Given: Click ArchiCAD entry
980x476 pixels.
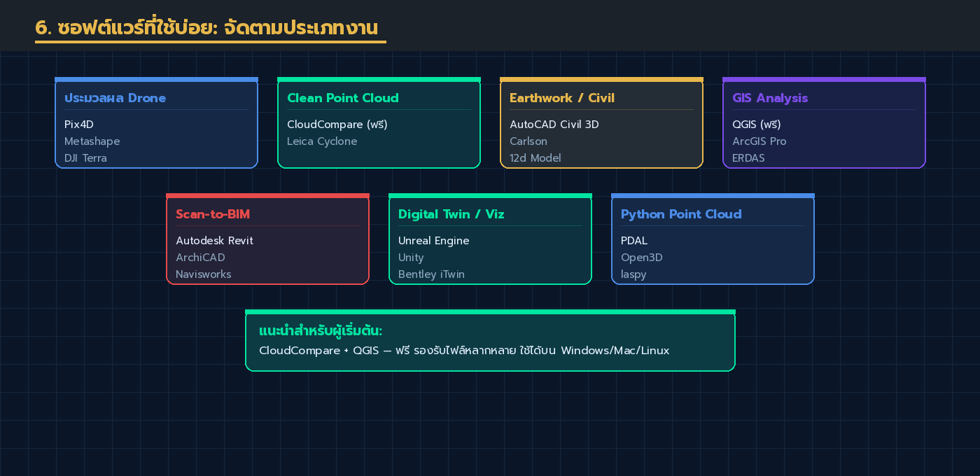Looking at the screenshot, I should [200, 258].
